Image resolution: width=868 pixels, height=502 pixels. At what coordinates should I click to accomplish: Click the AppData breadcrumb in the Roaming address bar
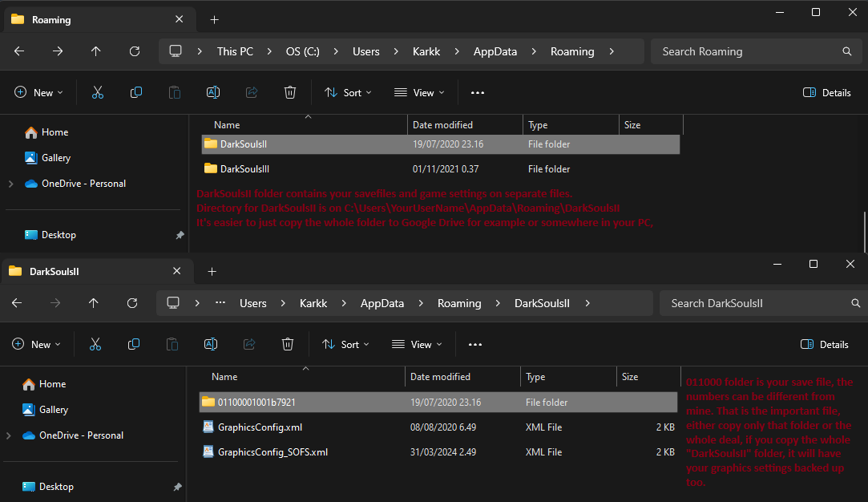tap(495, 51)
